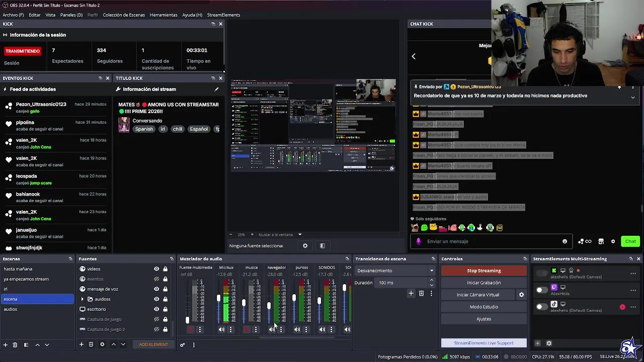The height and width of the screenshot is (362, 644).
Task: Open the chat settings gear icon
Action: (613, 241)
